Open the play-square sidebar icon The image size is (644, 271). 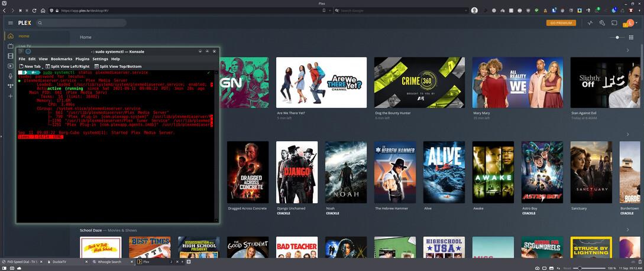pyautogui.click(x=11, y=66)
